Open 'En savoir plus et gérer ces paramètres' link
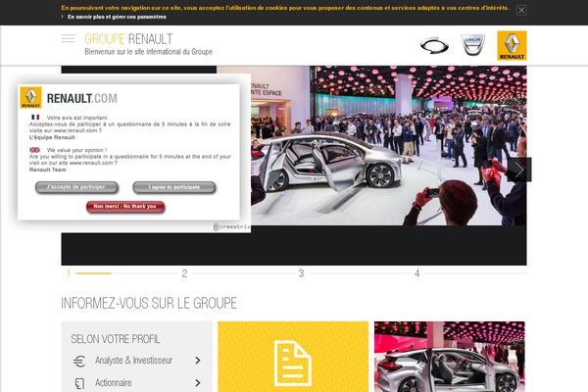 117,17
